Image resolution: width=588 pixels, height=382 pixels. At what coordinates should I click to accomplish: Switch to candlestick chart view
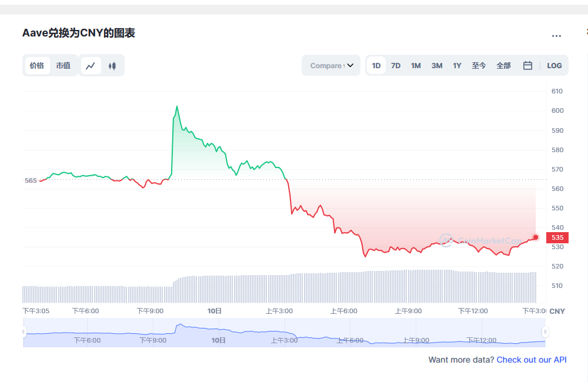(x=112, y=66)
